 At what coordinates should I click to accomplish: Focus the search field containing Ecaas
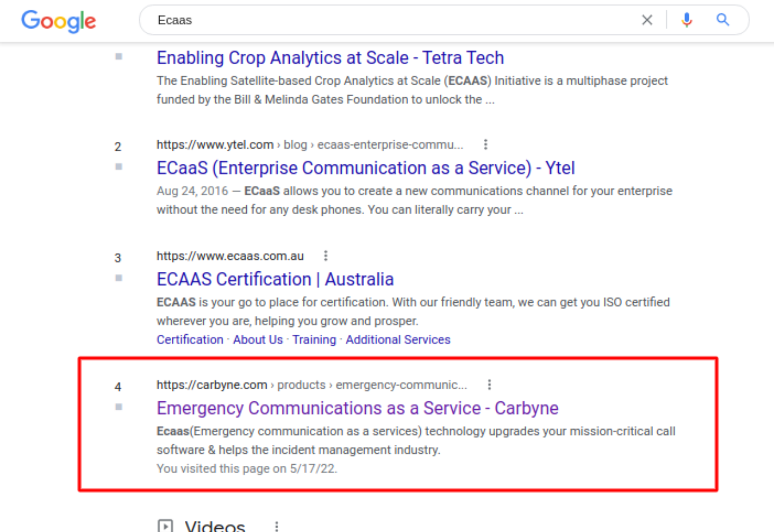(387, 20)
